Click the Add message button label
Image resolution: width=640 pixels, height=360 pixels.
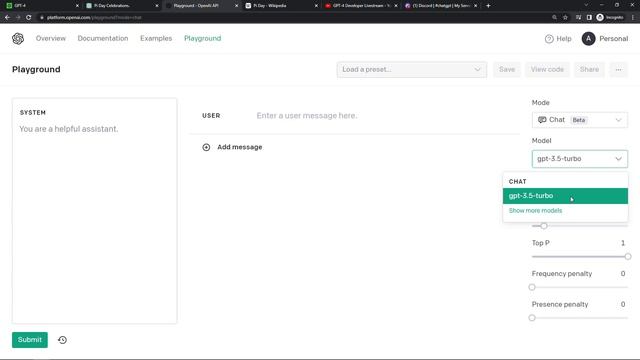(240, 147)
